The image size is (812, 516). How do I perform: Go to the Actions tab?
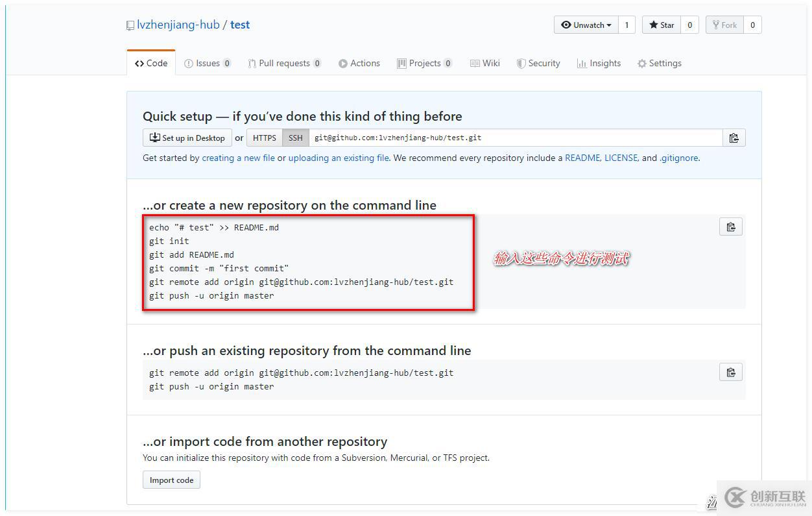(x=359, y=63)
